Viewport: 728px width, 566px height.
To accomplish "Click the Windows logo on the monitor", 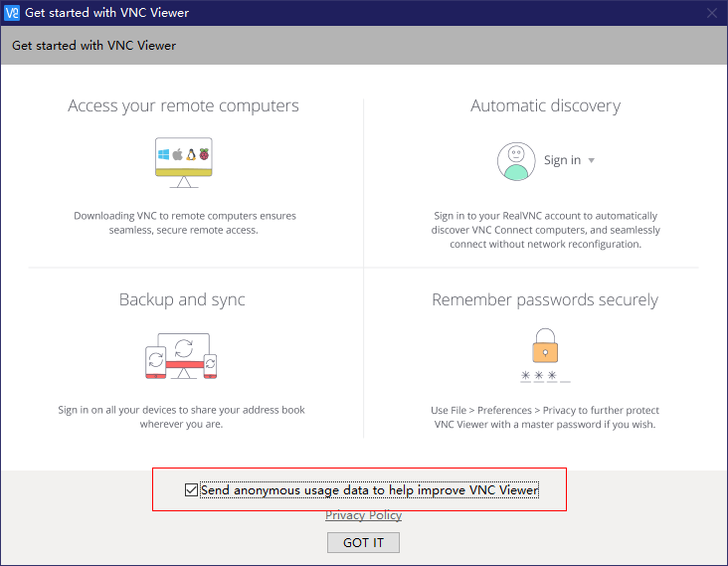I will click(x=164, y=154).
